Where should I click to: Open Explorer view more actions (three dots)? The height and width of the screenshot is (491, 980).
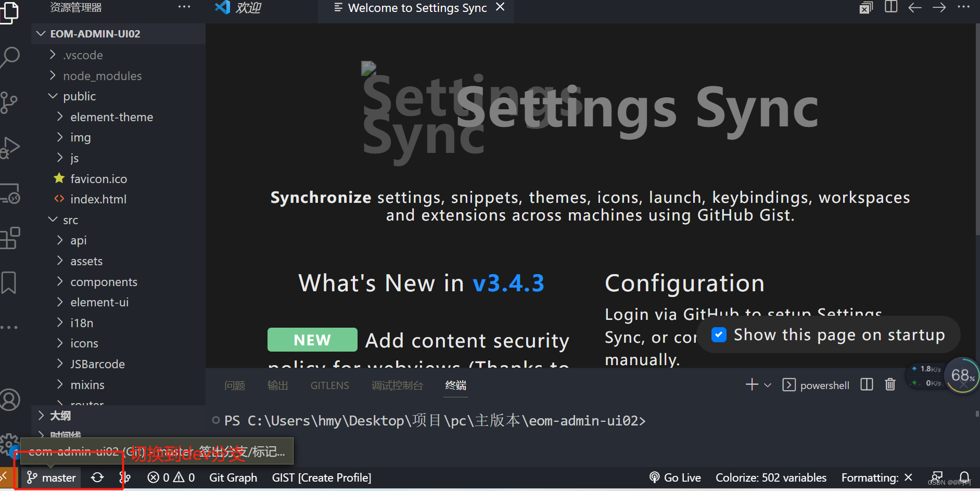click(x=184, y=7)
